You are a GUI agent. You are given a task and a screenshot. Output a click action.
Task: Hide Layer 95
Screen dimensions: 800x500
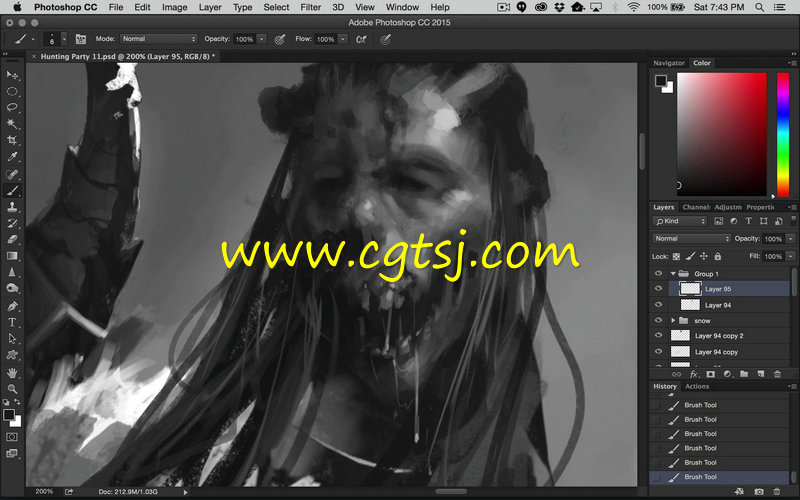tap(658, 289)
